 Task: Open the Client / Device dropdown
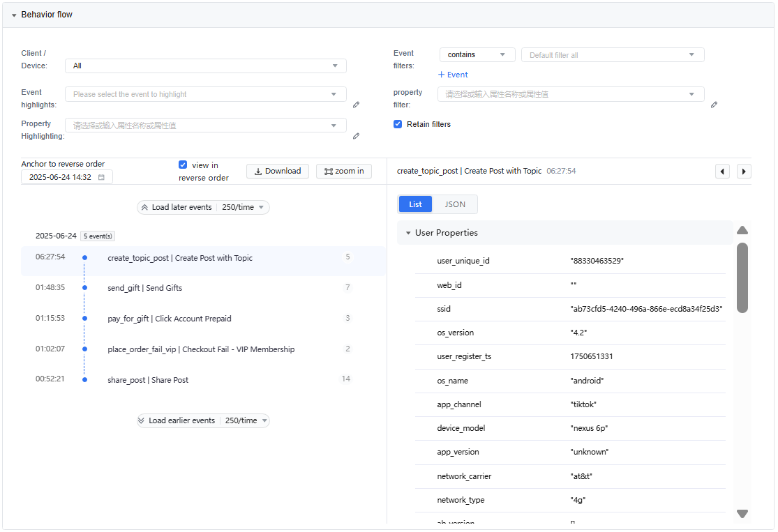[x=205, y=66]
